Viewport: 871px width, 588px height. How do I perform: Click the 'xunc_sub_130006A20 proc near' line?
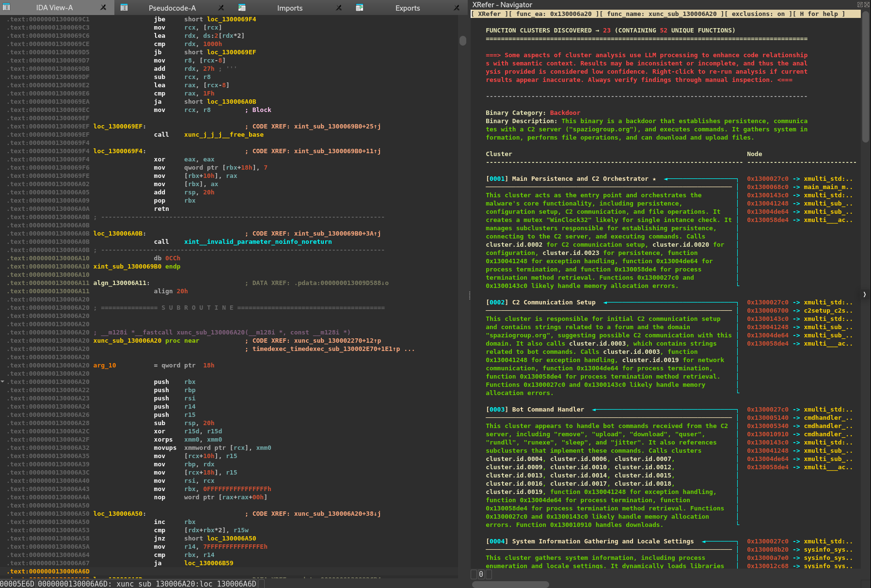[x=146, y=341]
